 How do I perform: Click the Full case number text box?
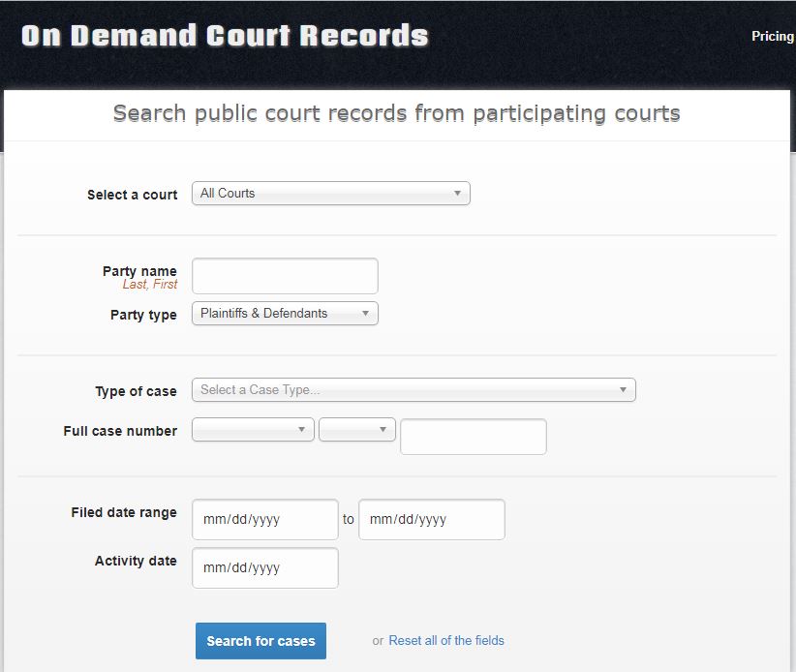point(474,437)
